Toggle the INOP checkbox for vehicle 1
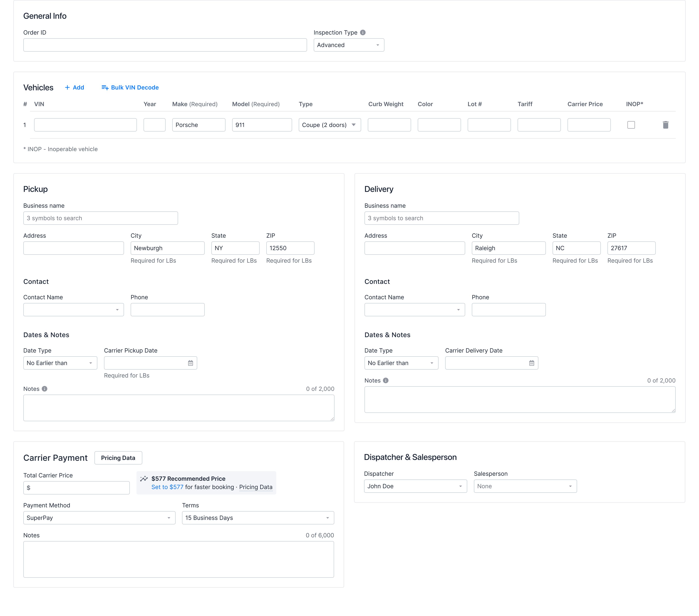 (x=631, y=125)
